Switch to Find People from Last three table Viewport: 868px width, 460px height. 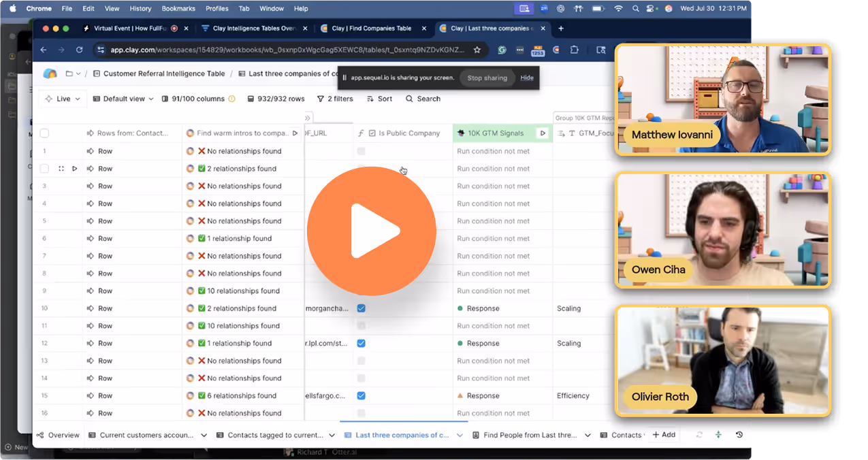[524, 435]
